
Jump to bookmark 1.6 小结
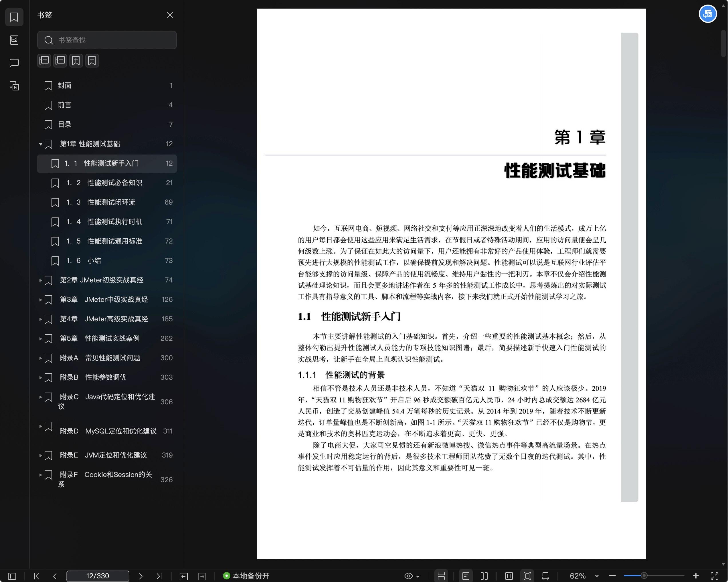[107, 261]
